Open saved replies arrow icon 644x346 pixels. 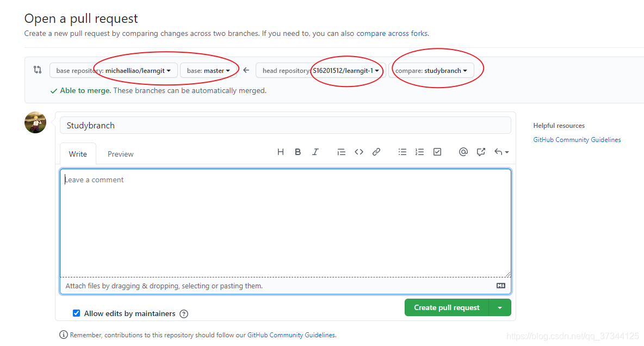point(501,152)
